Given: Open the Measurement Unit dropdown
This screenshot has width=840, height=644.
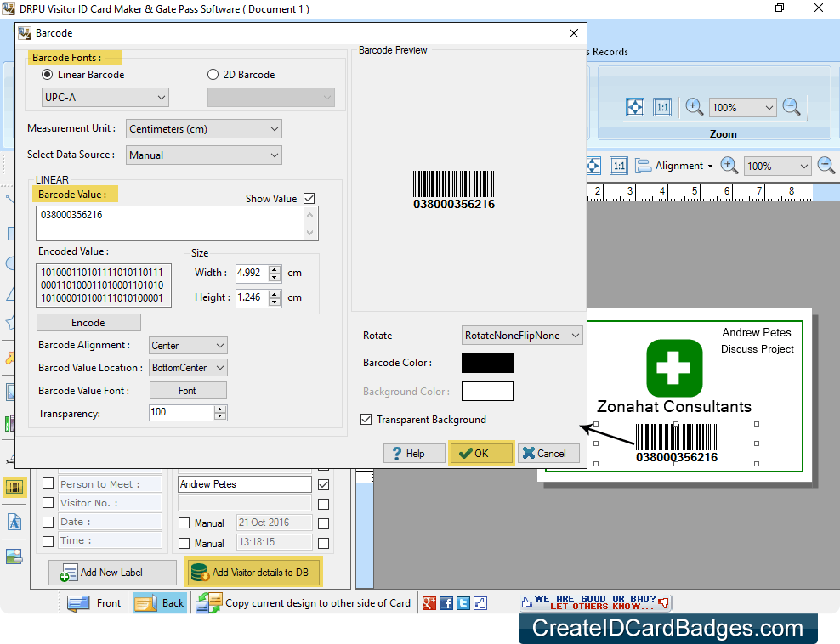Looking at the screenshot, I should [203, 129].
